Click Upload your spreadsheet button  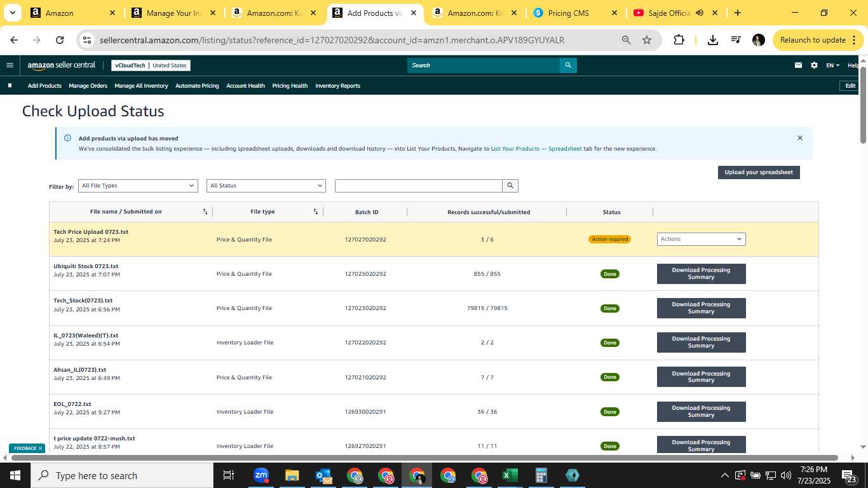(x=759, y=172)
